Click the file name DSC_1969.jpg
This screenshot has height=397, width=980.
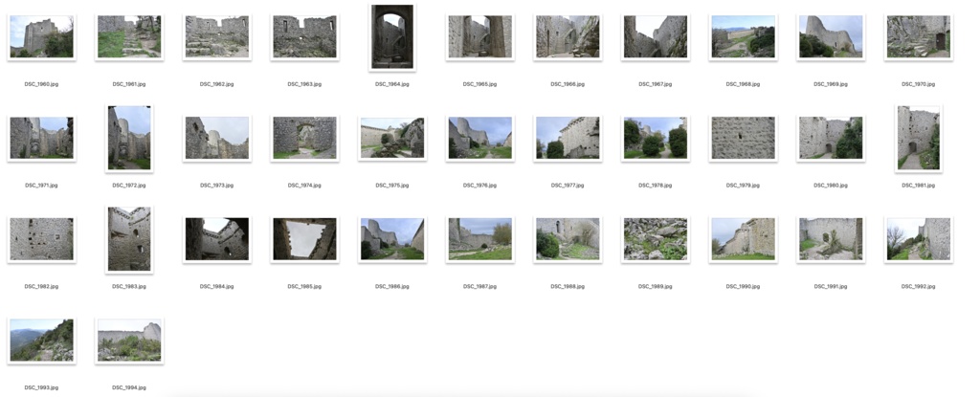831,84
